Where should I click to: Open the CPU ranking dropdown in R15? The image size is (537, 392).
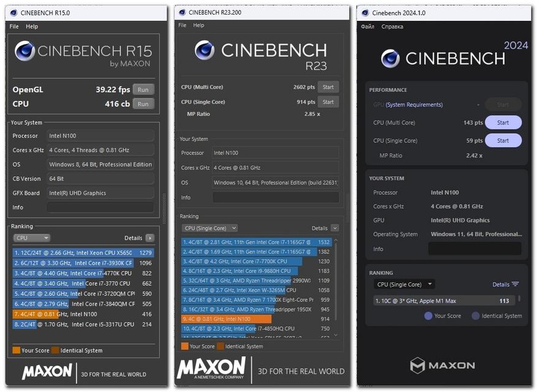[x=32, y=238]
